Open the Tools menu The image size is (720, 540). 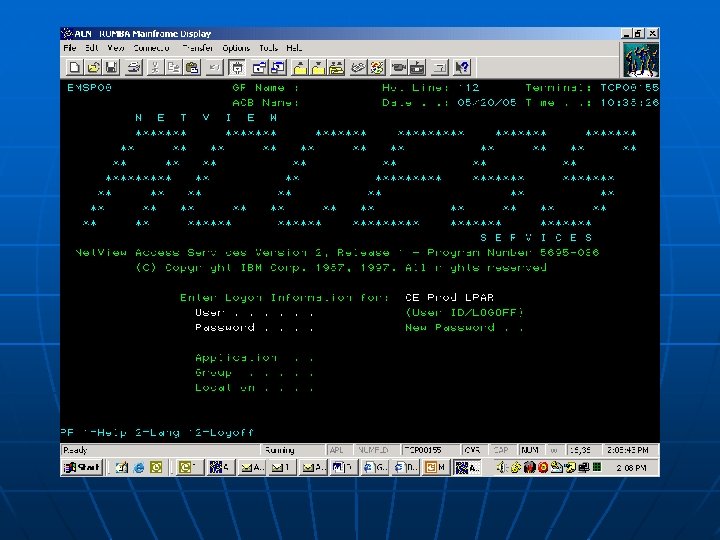(x=268, y=48)
